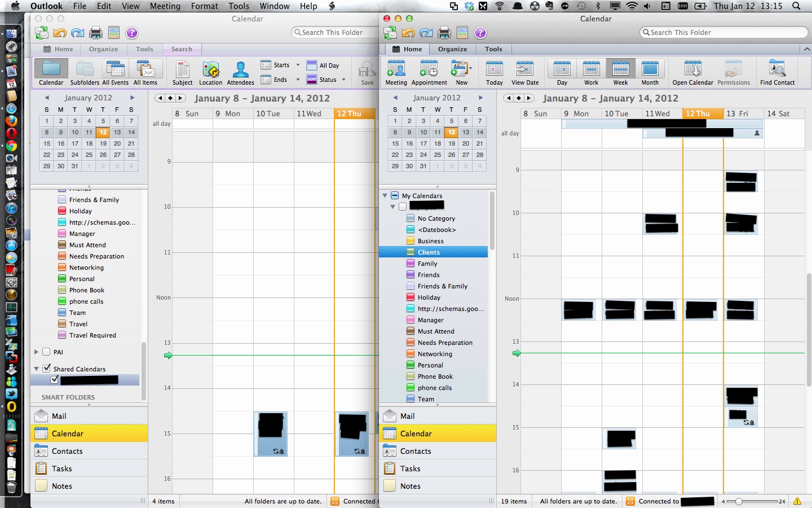Click Subfolders search scope in left window
The image size is (812, 508).
[85, 73]
